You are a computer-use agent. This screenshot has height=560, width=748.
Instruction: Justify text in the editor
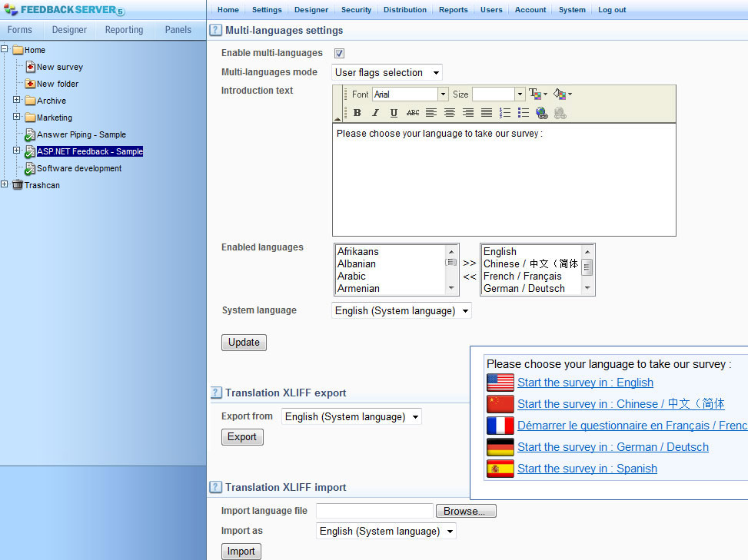click(487, 113)
